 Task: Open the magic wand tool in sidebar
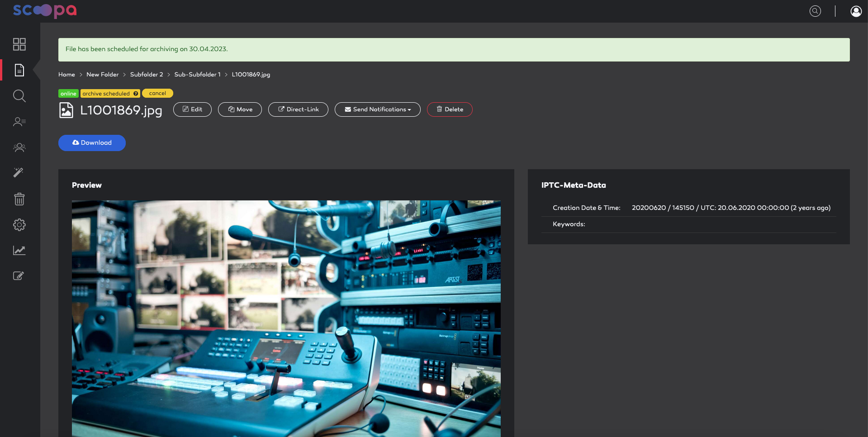(x=19, y=172)
